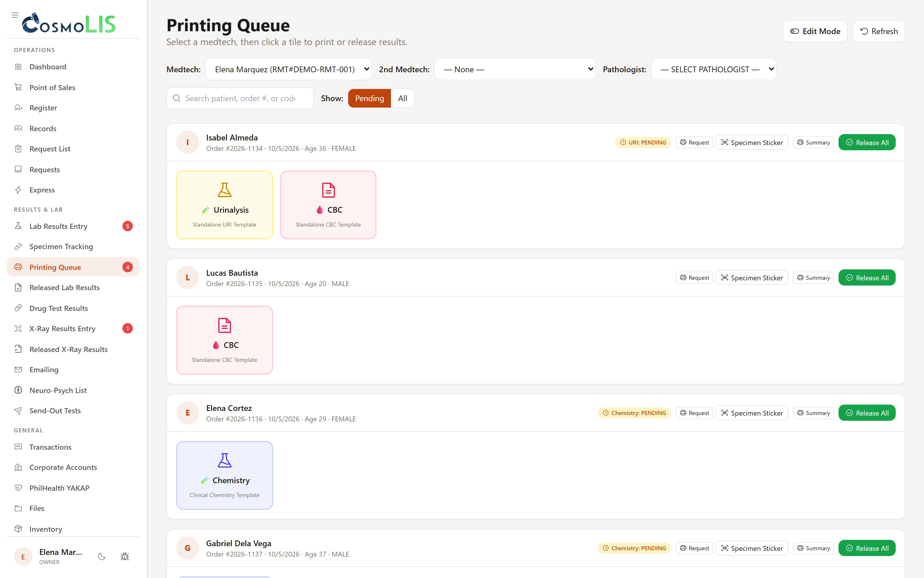Click the Specimen Tracking icon
Image resolution: width=924 pixels, height=578 pixels.
18,247
